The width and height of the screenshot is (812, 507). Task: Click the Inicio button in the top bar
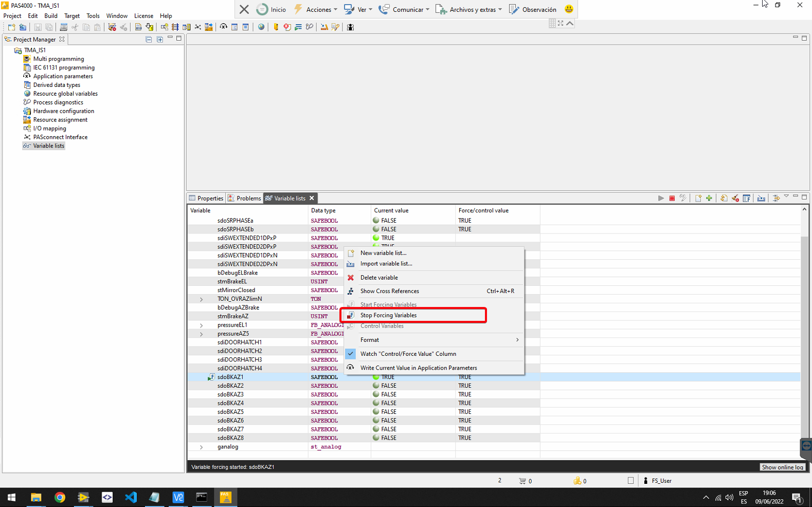coord(271,9)
